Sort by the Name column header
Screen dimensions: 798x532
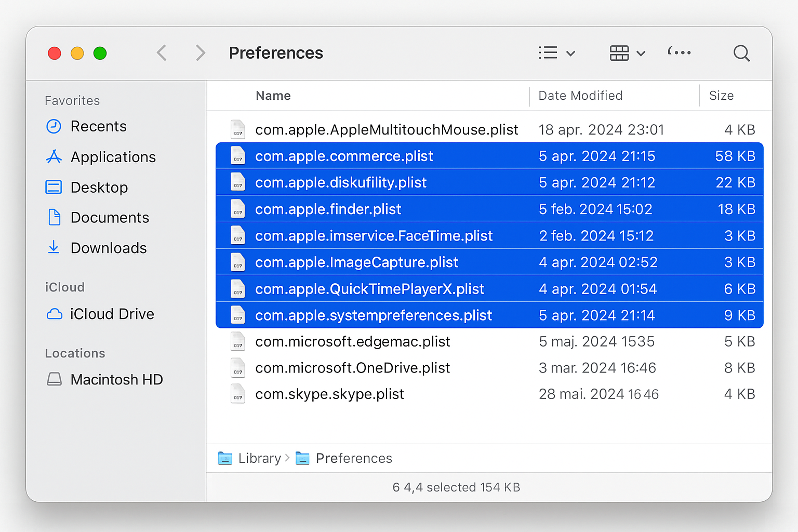tap(273, 96)
